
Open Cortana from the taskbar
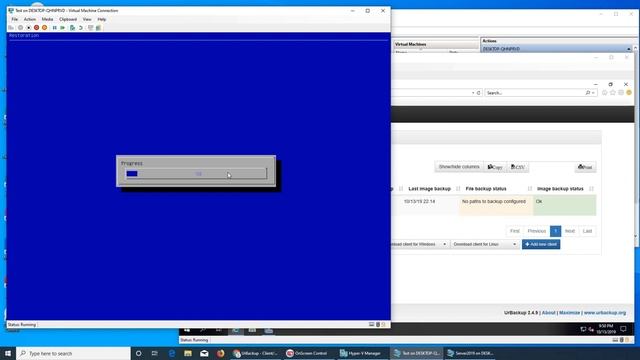(138, 353)
